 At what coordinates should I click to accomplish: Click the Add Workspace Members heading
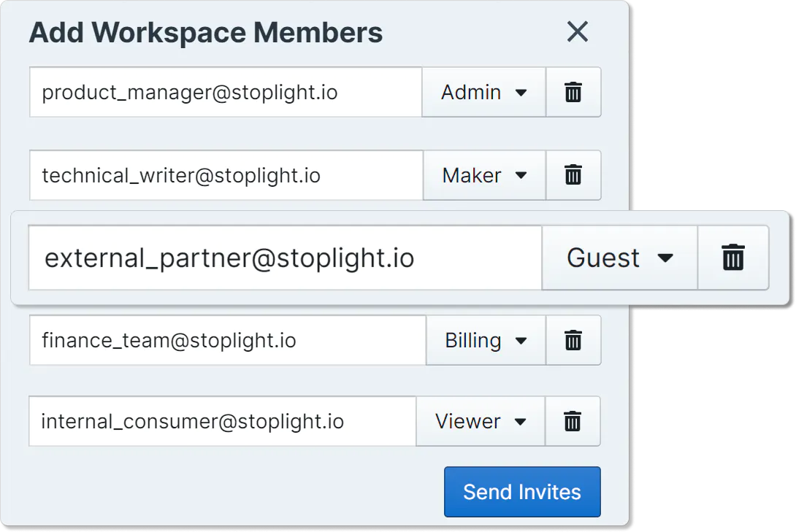click(x=206, y=33)
